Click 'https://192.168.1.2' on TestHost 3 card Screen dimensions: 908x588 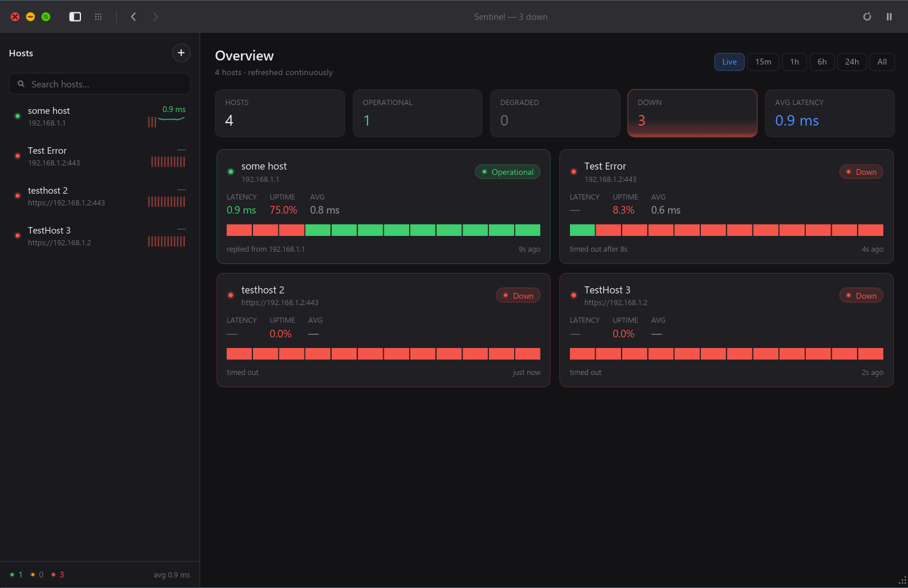616,303
